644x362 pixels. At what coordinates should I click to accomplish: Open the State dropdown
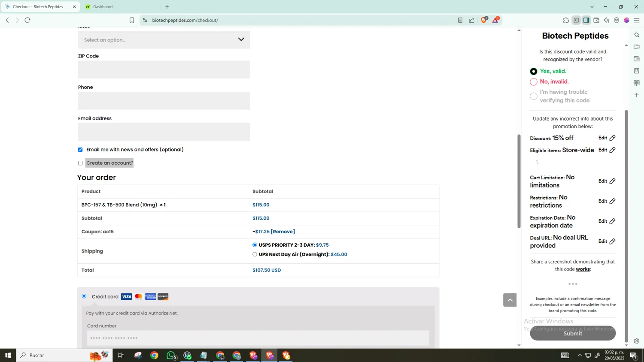click(164, 40)
